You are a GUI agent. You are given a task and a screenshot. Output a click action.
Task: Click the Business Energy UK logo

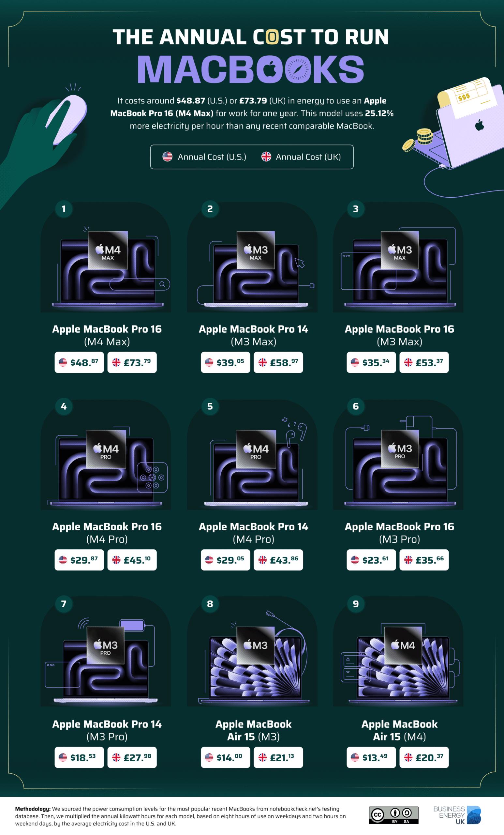point(457,815)
